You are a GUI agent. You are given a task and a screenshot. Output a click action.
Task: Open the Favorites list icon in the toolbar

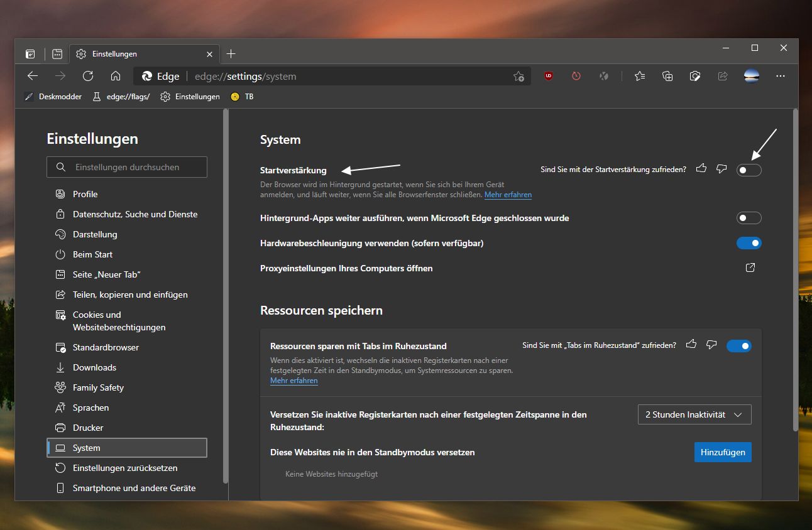(640, 76)
